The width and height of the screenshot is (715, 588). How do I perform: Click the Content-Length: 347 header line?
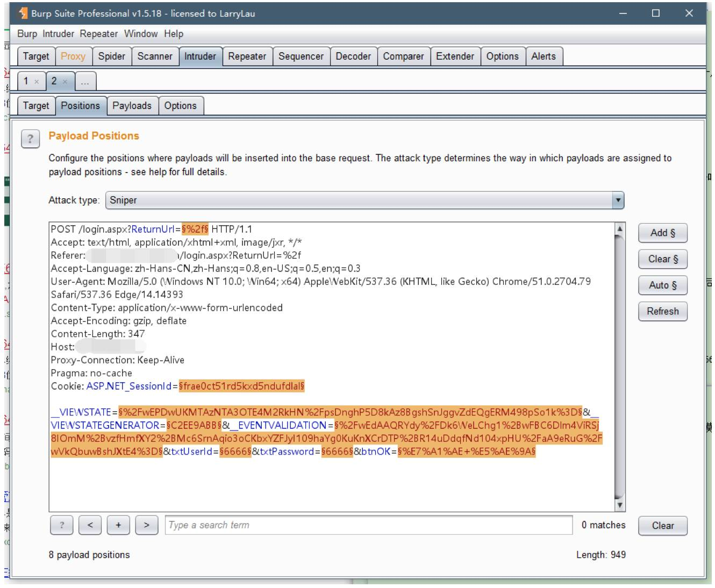[x=98, y=334]
